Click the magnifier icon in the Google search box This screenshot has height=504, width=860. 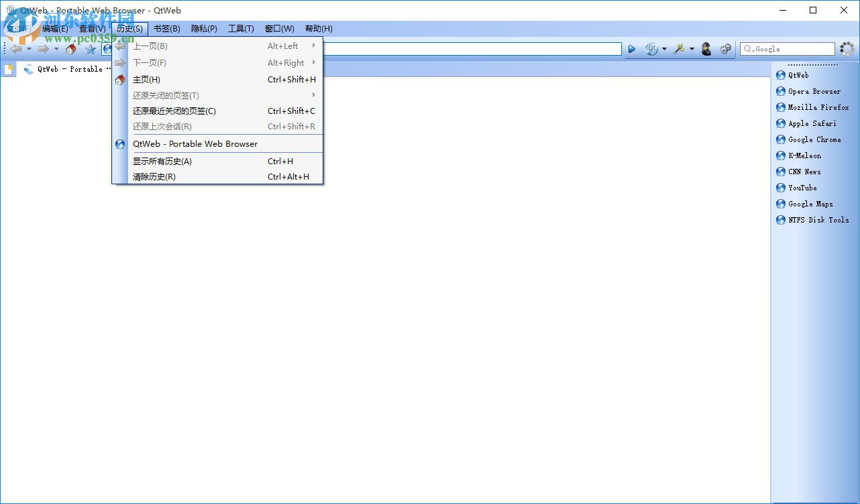click(749, 49)
